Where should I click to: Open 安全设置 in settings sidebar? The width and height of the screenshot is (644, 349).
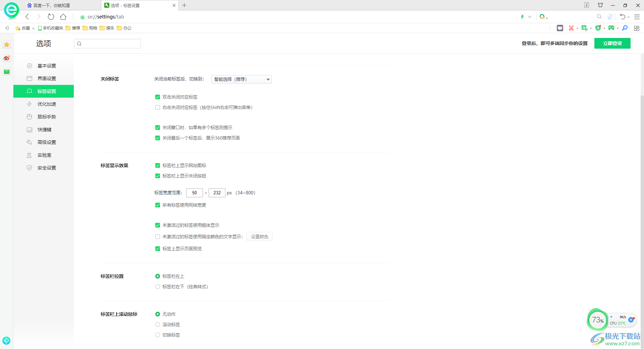pyautogui.click(x=44, y=168)
